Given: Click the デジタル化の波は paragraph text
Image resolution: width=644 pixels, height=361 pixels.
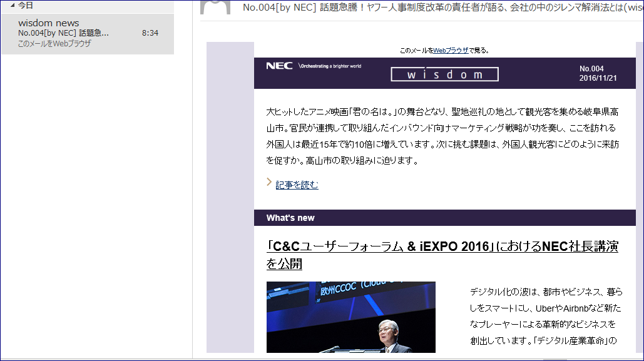Looking at the screenshot, I should click(546, 316).
